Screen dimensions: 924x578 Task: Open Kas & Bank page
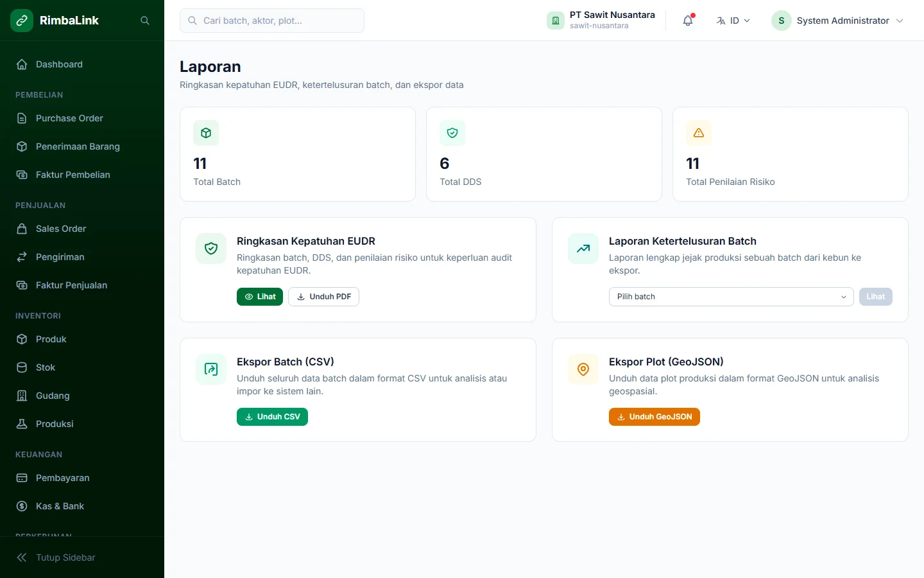click(x=82, y=506)
